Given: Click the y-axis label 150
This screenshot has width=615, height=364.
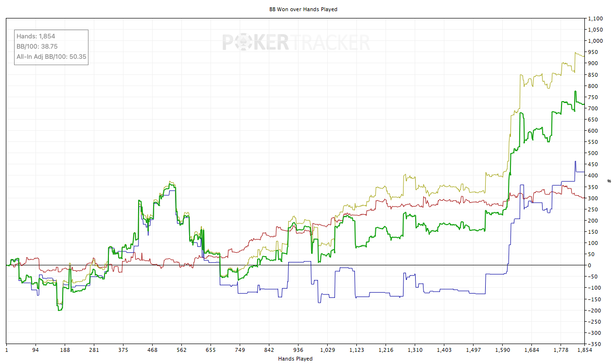Looking at the screenshot, I should click(593, 232).
